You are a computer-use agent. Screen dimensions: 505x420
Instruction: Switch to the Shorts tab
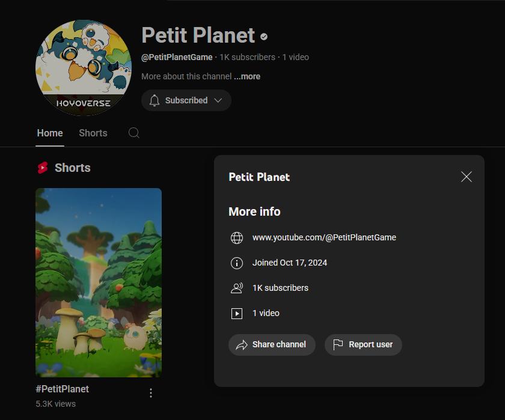(93, 133)
